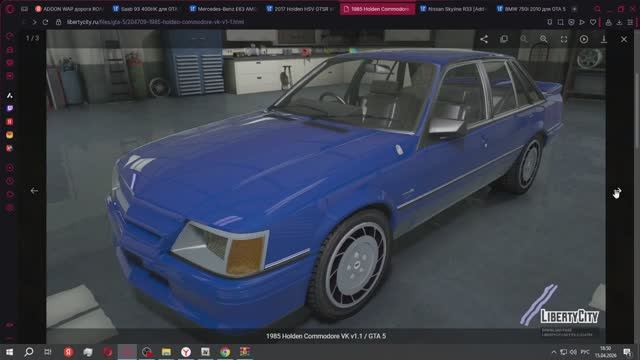
Task: Switch to the Nissan Skyline R33 tab
Action: pyautogui.click(x=453, y=9)
